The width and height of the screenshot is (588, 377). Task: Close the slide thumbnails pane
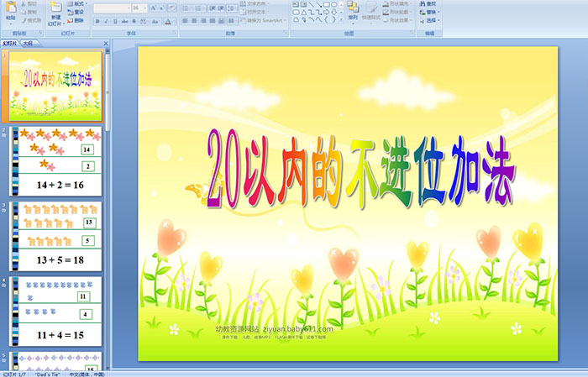106,44
